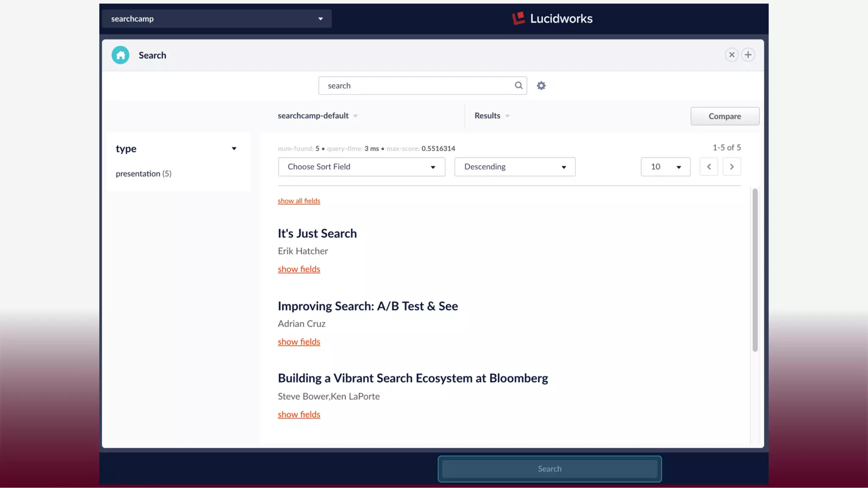Screen dimensions: 868x488
Task: Close the Search panel with the X icon
Action: [732, 55]
